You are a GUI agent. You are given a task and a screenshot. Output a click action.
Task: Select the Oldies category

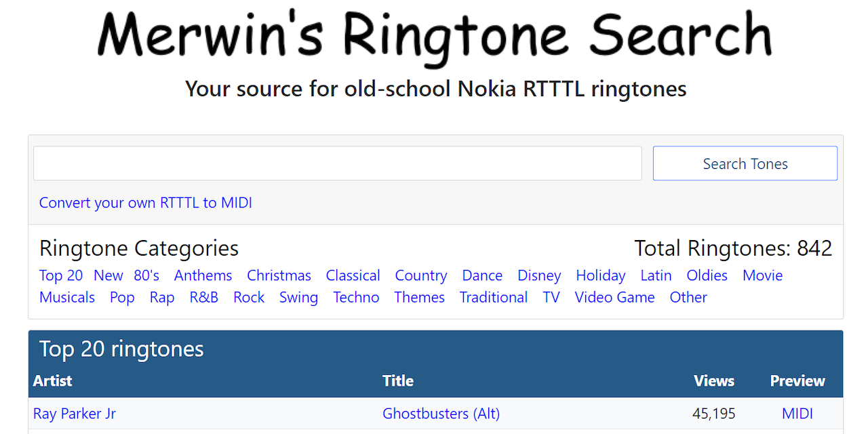click(x=707, y=275)
